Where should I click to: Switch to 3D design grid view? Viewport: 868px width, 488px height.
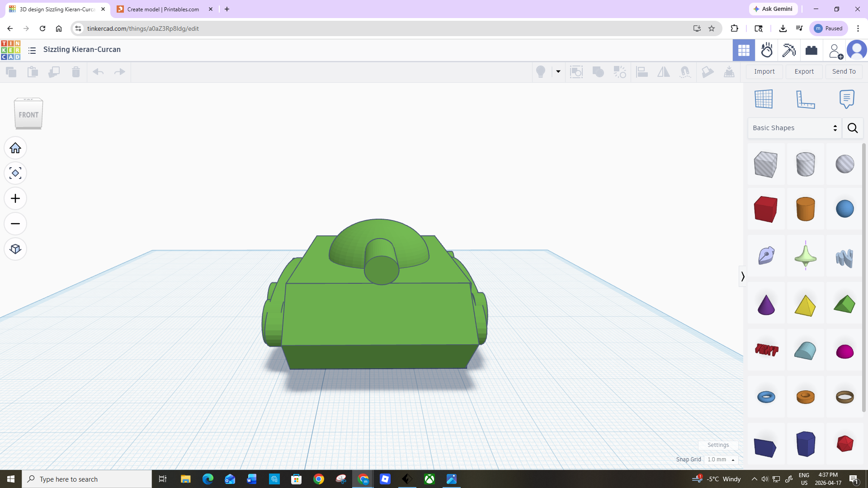click(x=744, y=50)
